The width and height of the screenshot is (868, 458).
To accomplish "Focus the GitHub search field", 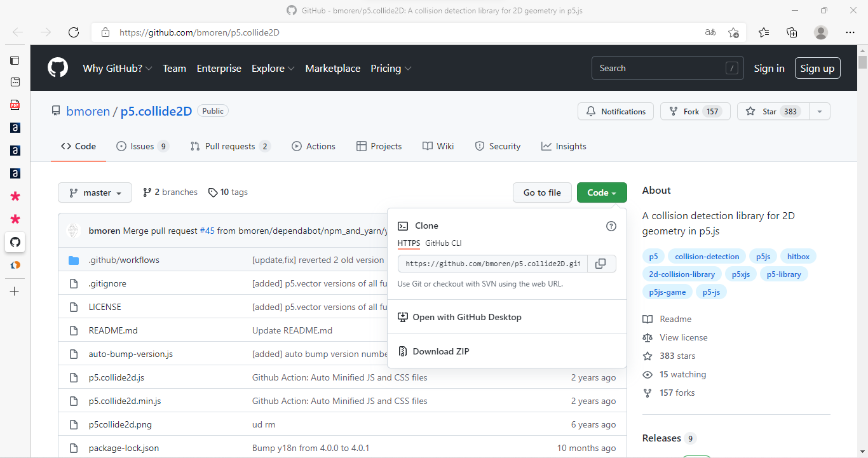I will 668,68.
